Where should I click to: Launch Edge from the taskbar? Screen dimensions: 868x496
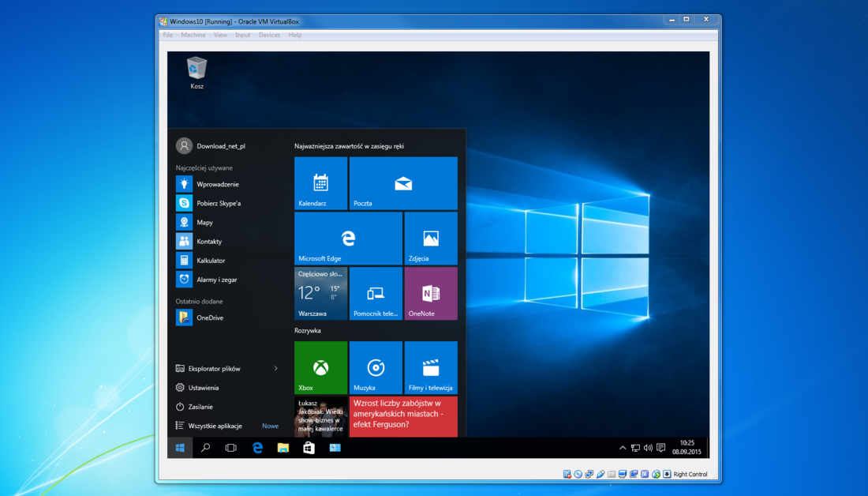(257, 448)
